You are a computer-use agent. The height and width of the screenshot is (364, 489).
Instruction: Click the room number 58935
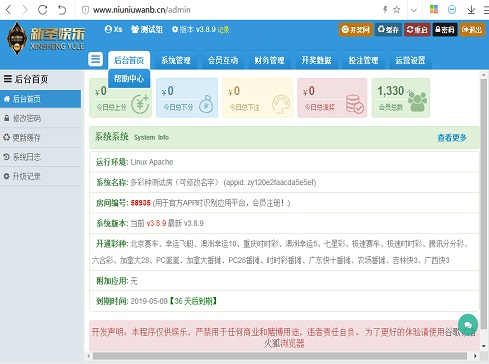140,203
